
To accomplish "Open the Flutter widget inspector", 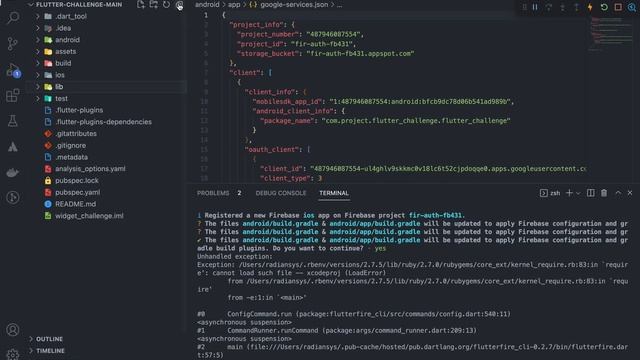I will (632, 7).
